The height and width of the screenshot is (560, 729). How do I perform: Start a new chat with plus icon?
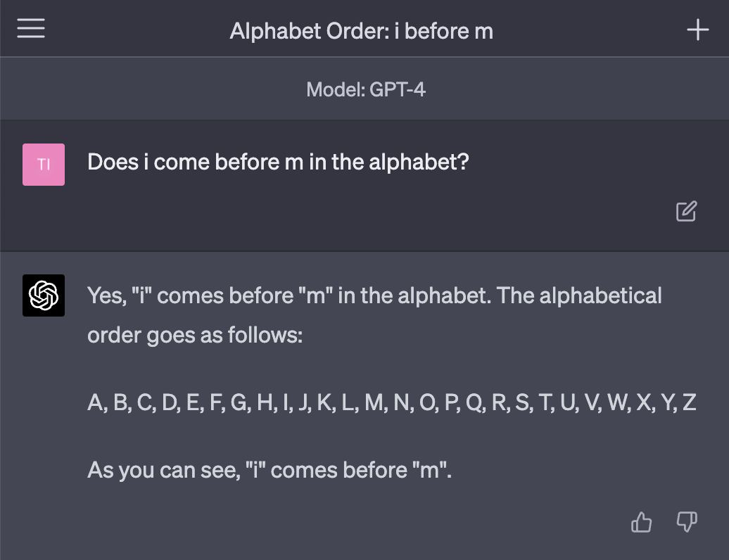coord(697,30)
